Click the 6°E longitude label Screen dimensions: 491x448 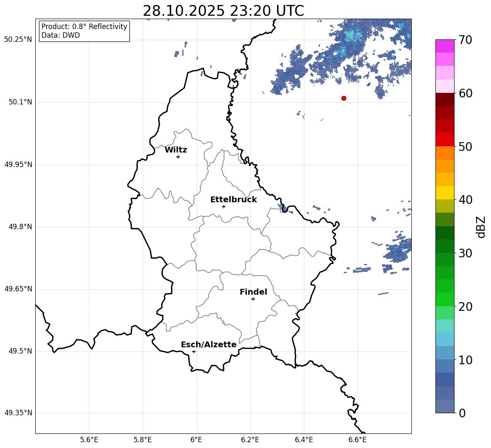coord(196,440)
